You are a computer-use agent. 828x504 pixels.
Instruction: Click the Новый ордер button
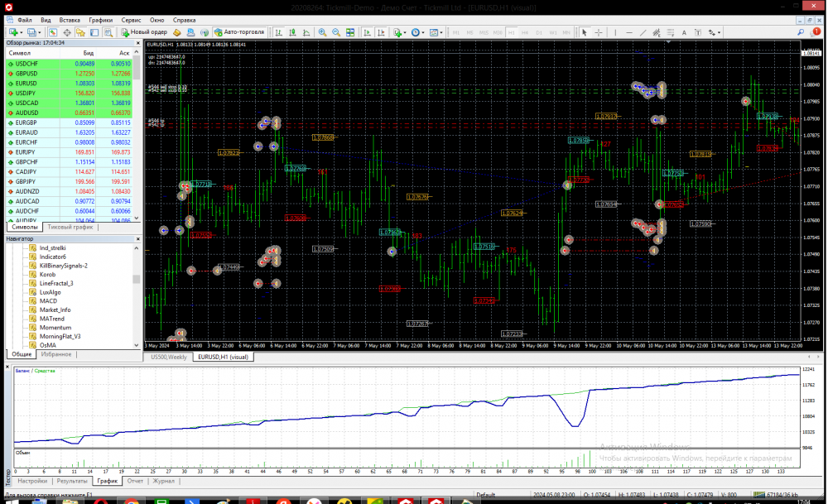pyautogui.click(x=144, y=32)
